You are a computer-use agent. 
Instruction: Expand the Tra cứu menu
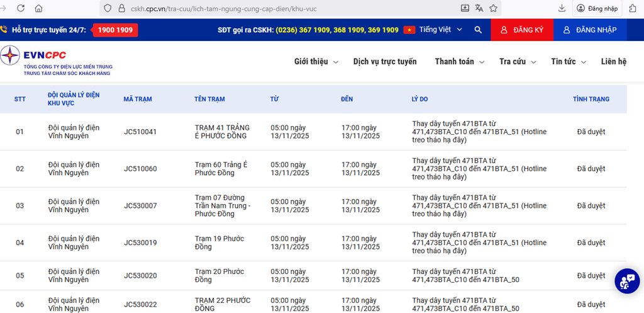518,62
